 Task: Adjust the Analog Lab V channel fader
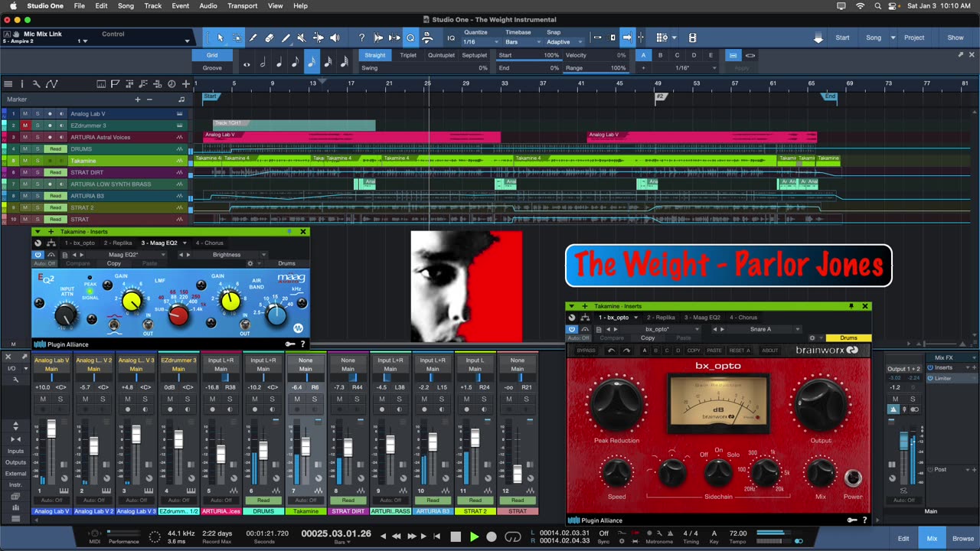point(51,429)
